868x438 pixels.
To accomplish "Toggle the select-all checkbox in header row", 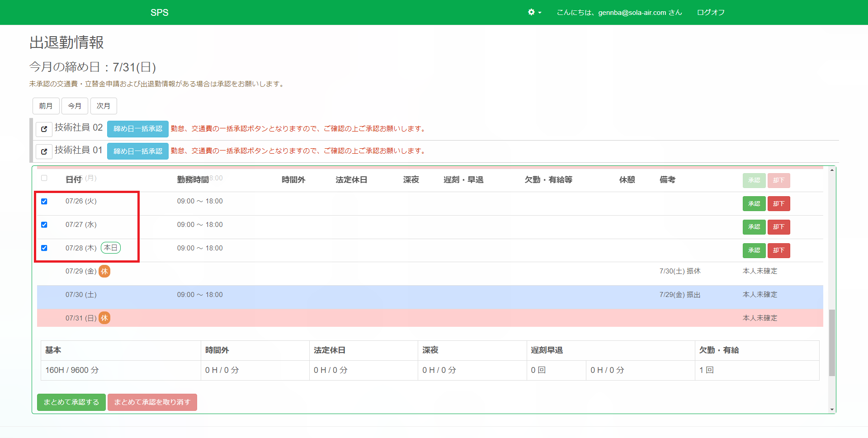I will coord(44,178).
